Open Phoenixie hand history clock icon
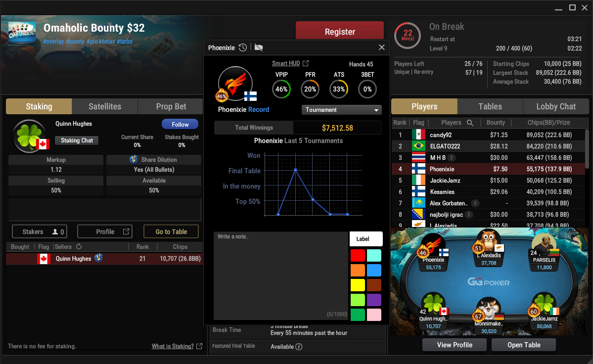Viewport: 593px width, 364px height. 243,47
